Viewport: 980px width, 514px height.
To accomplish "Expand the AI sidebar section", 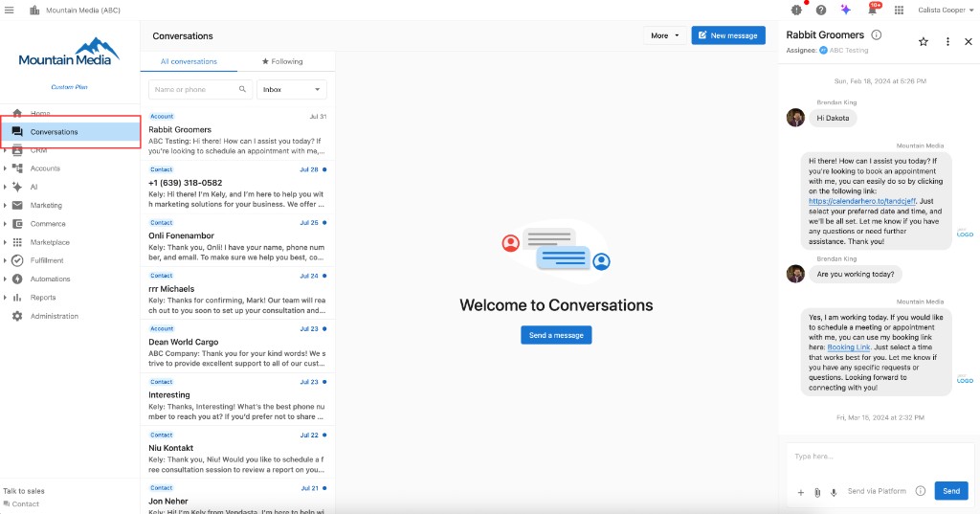I will point(5,187).
